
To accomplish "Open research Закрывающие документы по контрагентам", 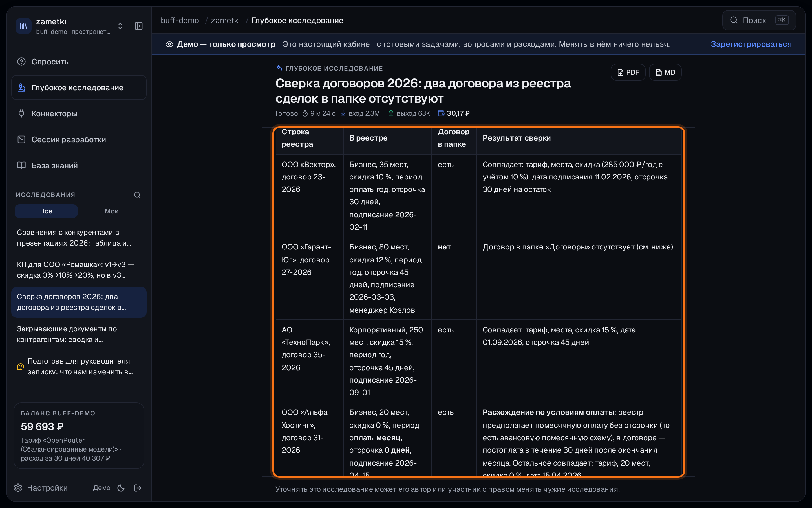I will 79,334.
